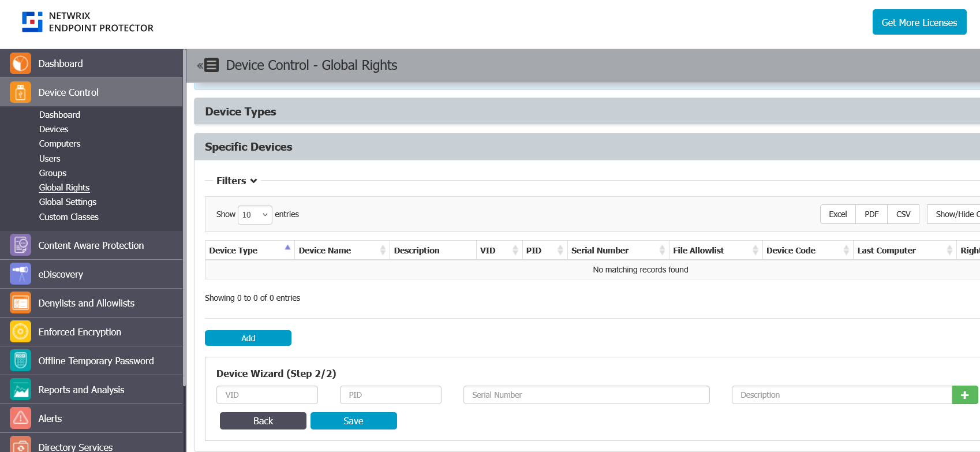Export table to PDF
Viewport: 980px width, 452px height.
[871, 214]
